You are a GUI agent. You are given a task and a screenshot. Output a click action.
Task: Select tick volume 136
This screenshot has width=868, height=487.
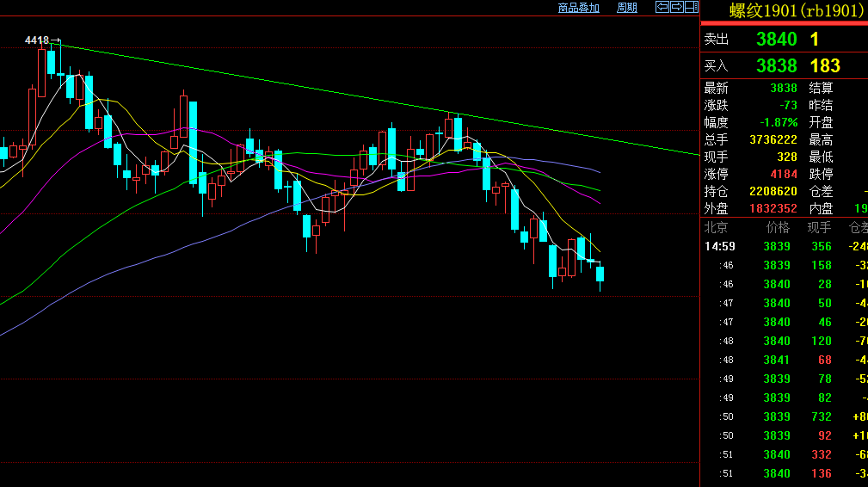click(x=822, y=474)
